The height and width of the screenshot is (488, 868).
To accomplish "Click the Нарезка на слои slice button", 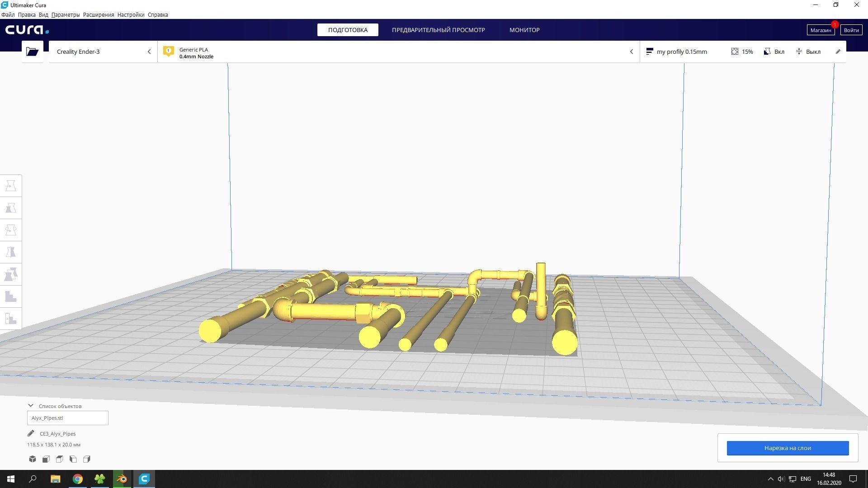I will [788, 448].
